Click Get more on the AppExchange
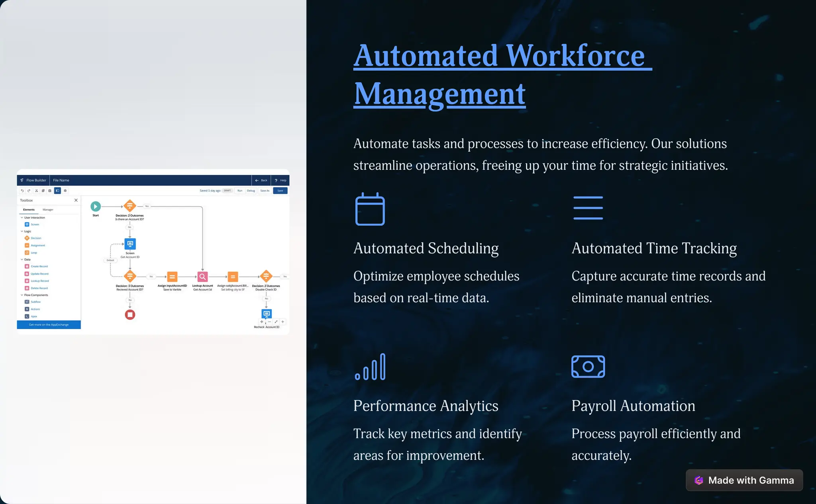Image resolution: width=816 pixels, height=504 pixels. click(x=49, y=325)
